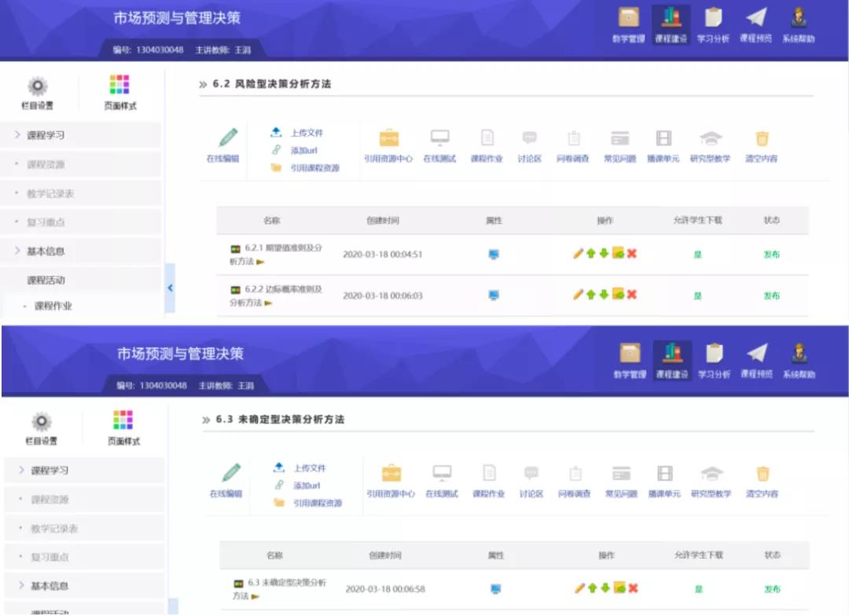Screen dimensions: 849x616
Task: Open 播课单元 film icon in section 6.2
Action: tap(663, 138)
